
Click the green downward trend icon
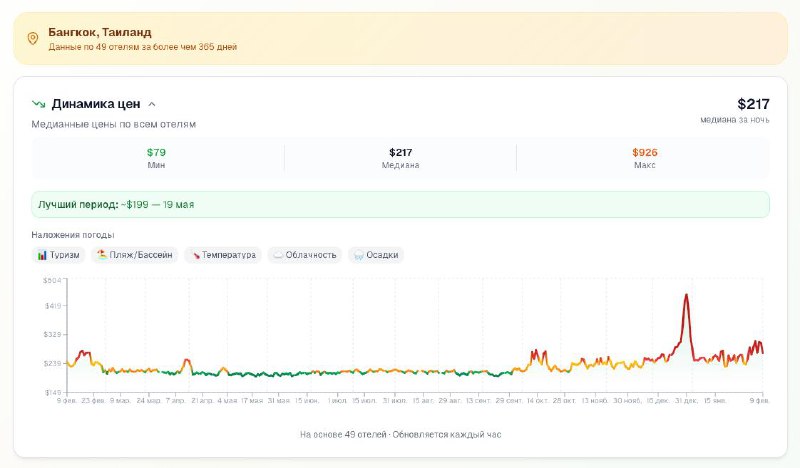coord(38,104)
